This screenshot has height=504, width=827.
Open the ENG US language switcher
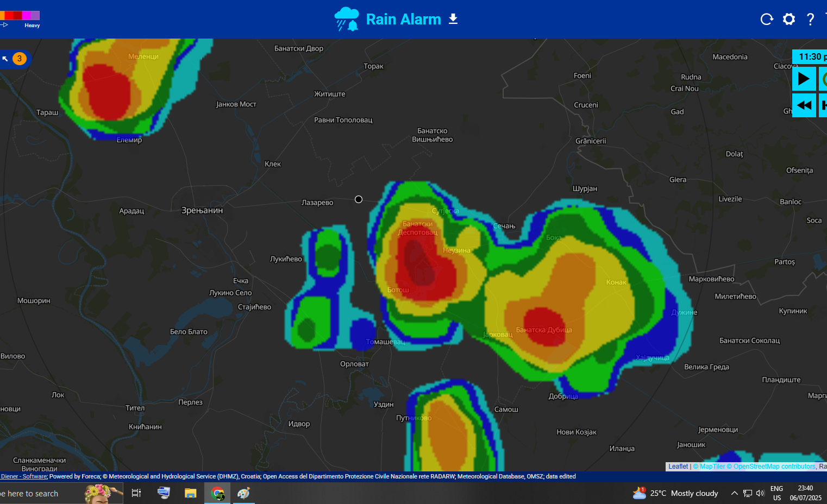pyautogui.click(x=777, y=493)
